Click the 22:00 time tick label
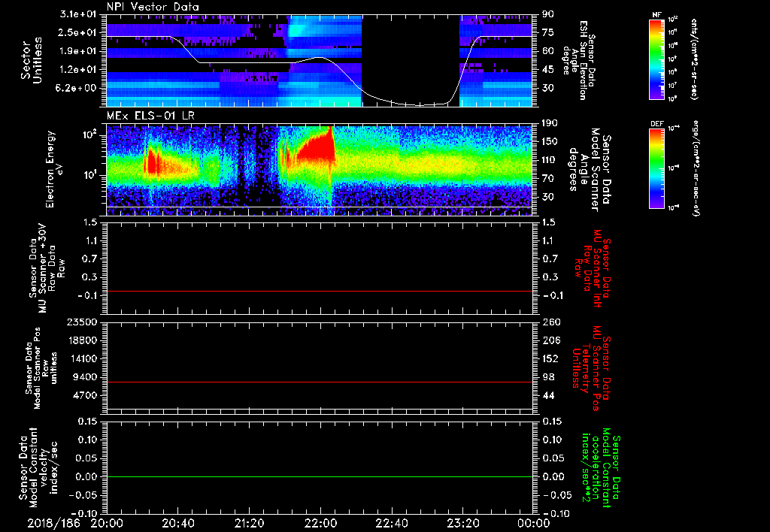Viewport: 770px width, 532px height. click(x=320, y=523)
